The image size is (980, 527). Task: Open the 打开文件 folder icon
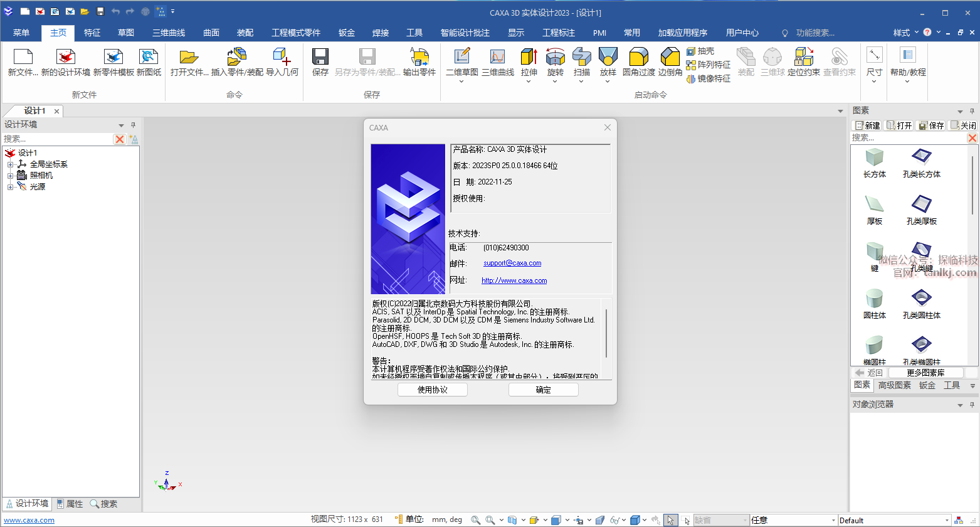(x=189, y=58)
